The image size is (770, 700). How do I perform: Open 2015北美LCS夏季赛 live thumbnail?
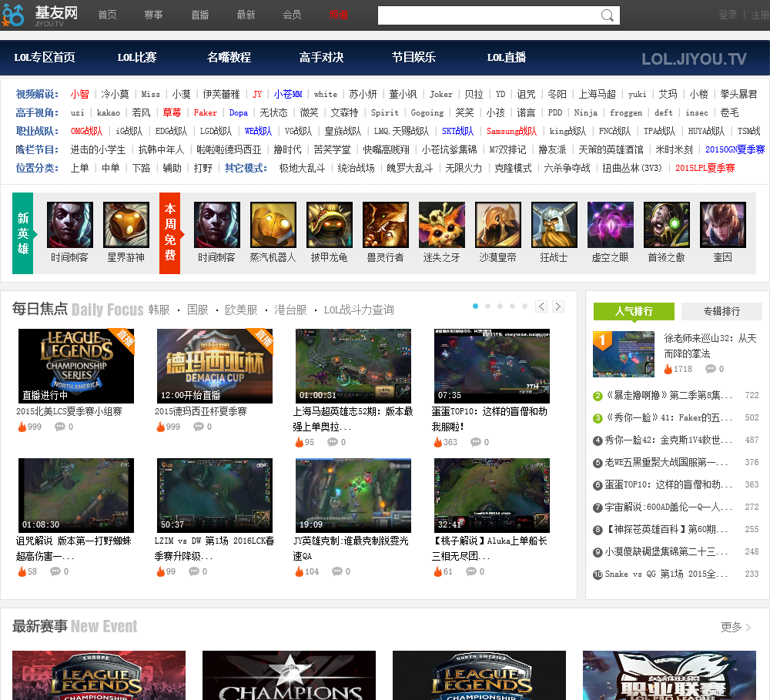76,366
